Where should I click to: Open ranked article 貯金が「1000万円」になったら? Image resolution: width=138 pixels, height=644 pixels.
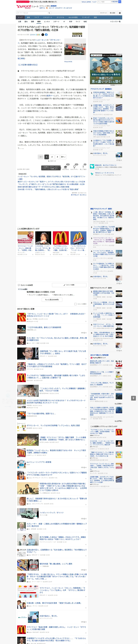[x=103, y=121]
